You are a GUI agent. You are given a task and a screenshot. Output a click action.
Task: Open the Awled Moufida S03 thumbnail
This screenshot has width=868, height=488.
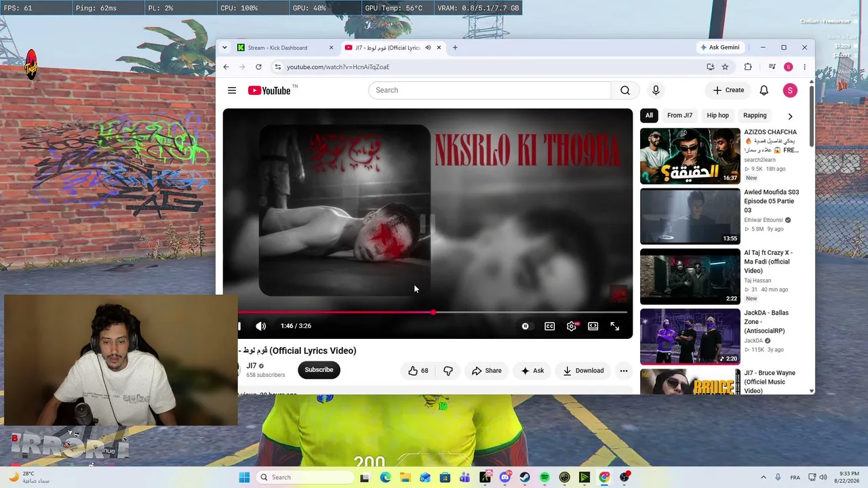click(690, 216)
